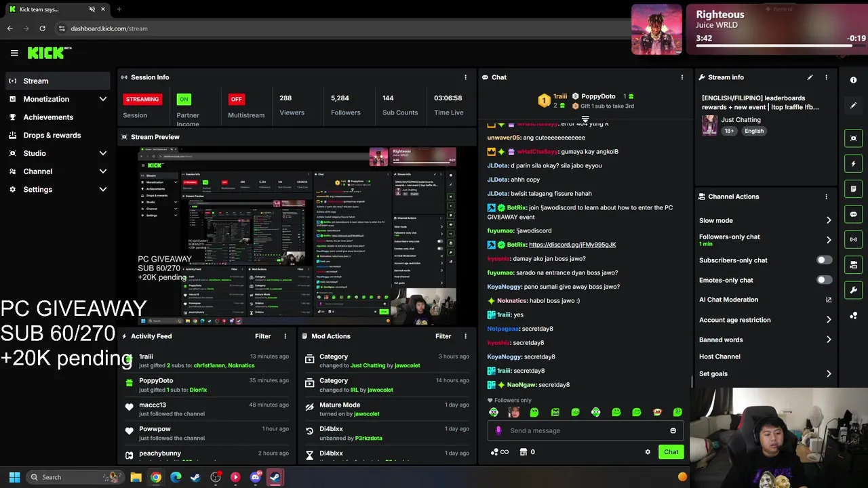868x488 pixels.
Task: Open Account age restriction options
Action: pos(829,320)
